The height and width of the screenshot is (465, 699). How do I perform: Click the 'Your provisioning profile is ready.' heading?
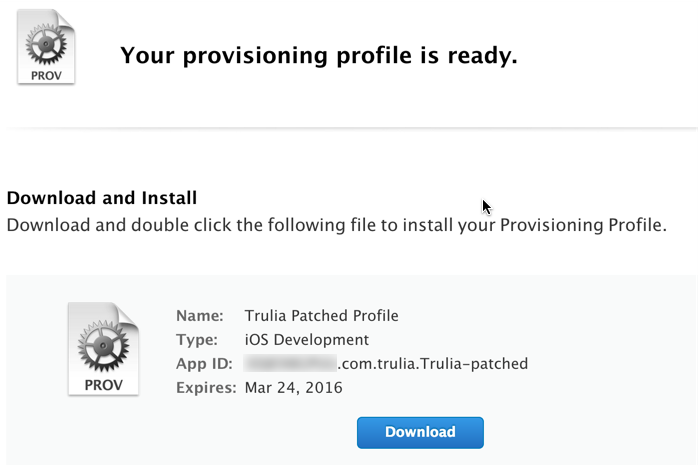pyautogui.click(x=319, y=56)
